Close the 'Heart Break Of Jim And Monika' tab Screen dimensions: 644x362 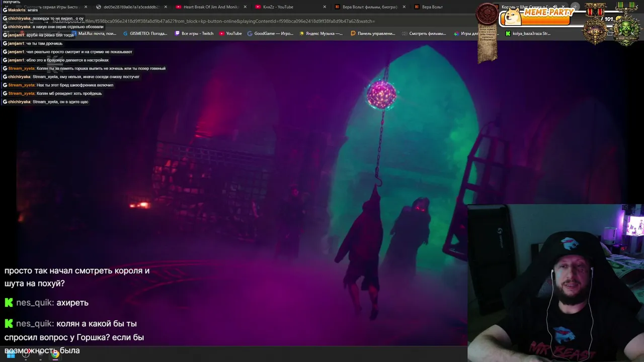point(245,7)
